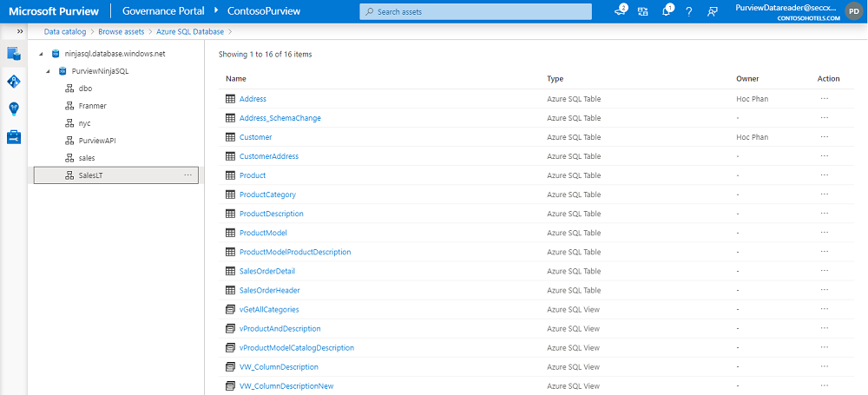This screenshot has width=868, height=395.
Task: Open the vGetAllCategories view link
Action: [x=269, y=309]
